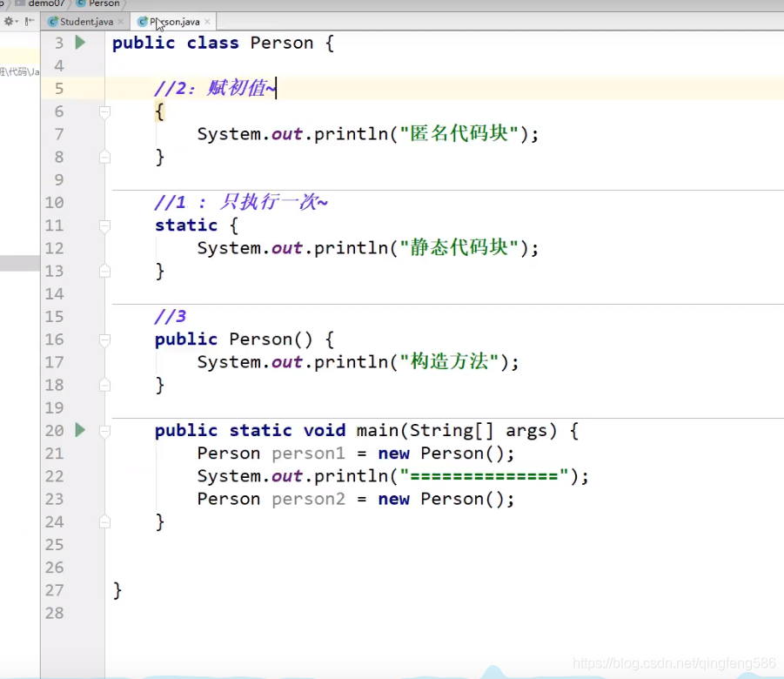Click Person() constructor name on line 16
Viewport: 784px width, 679px height.
pos(271,339)
